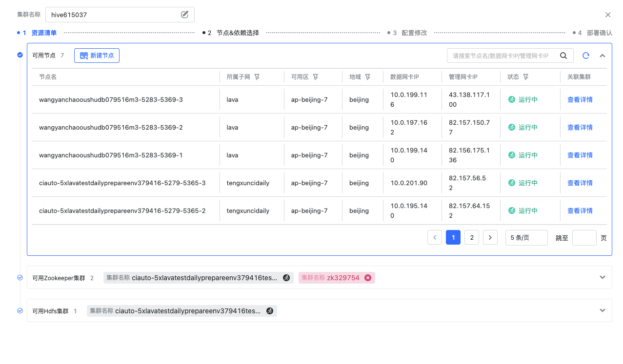The width and height of the screenshot is (623, 364).
Task: Select the ciauto Hdfs cluster tag
Action: [x=182, y=311]
